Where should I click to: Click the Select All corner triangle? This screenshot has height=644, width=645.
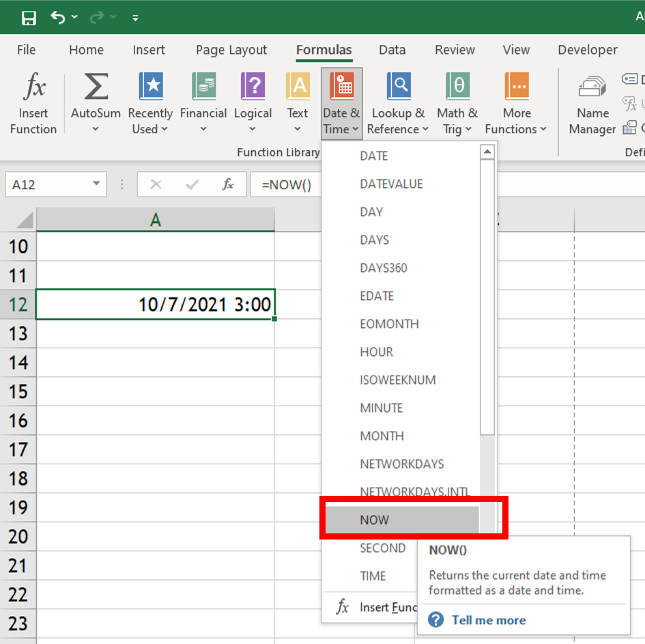[x=25, y=219]
